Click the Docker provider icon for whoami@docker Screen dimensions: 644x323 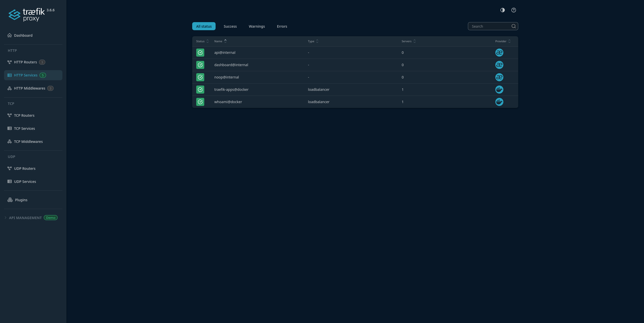coord(499,102)
